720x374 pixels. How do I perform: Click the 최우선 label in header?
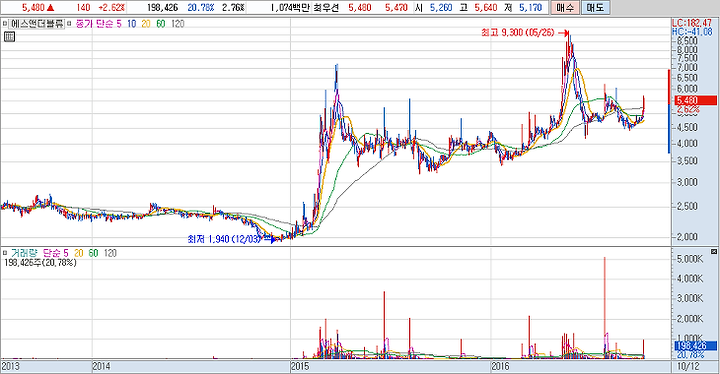click(326, 8)
